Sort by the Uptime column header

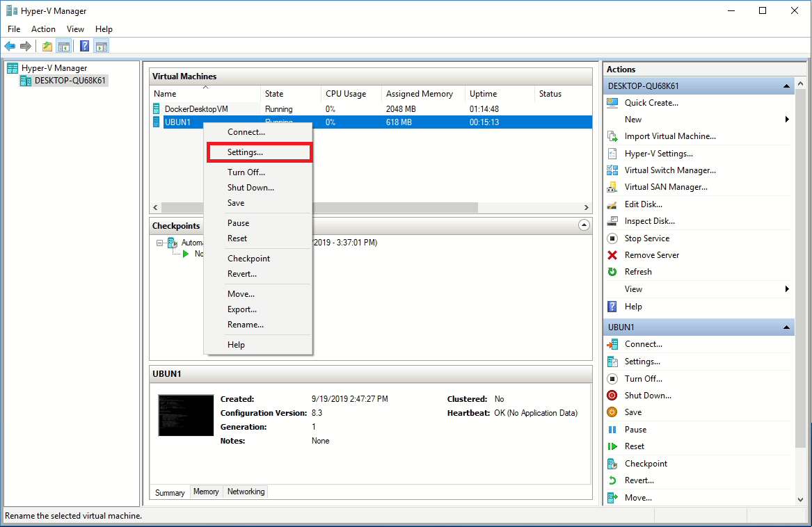point(499,94)
